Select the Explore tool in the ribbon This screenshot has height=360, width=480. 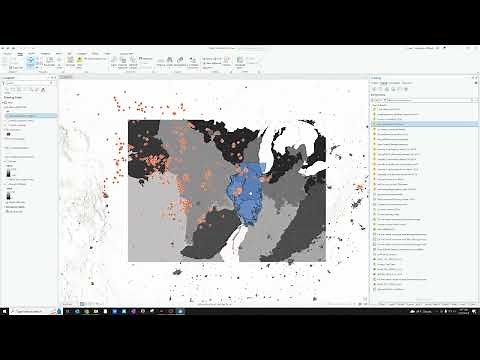pos(30,63)
